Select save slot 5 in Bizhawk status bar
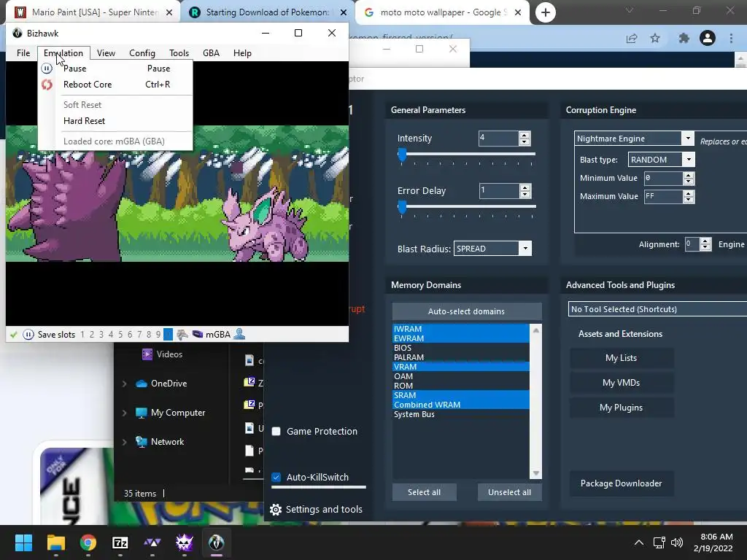This screenshot has height=560, width=747. click(x=120, y=334)
